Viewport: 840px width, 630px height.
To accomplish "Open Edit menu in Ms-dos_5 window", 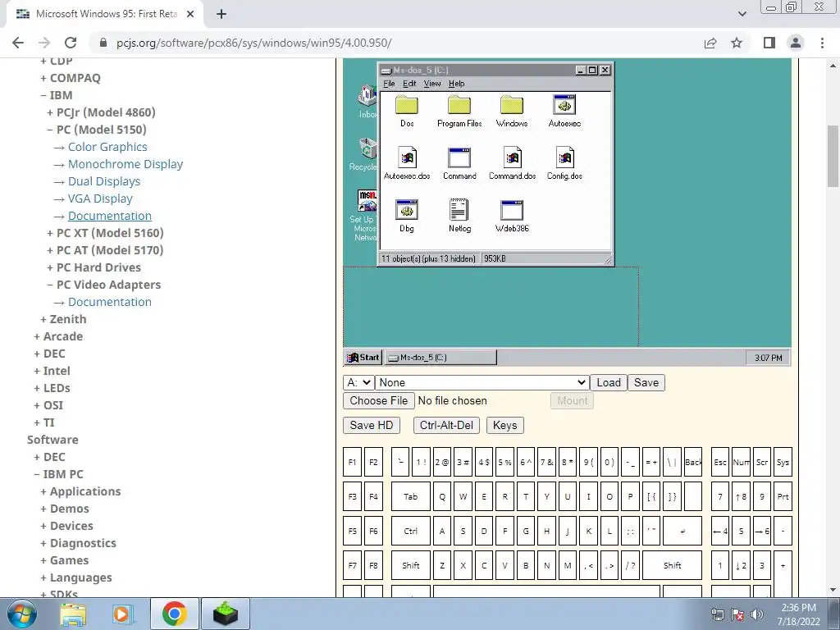I will tap(409, 84).
